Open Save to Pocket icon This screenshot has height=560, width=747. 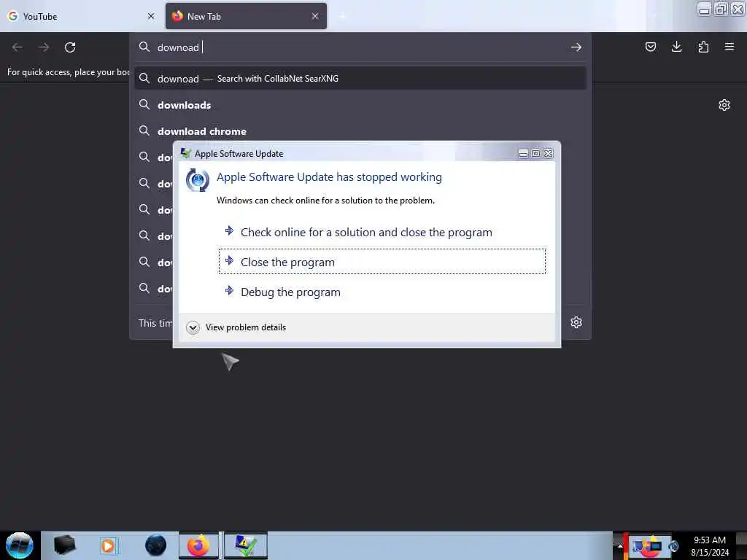point(650,47)
